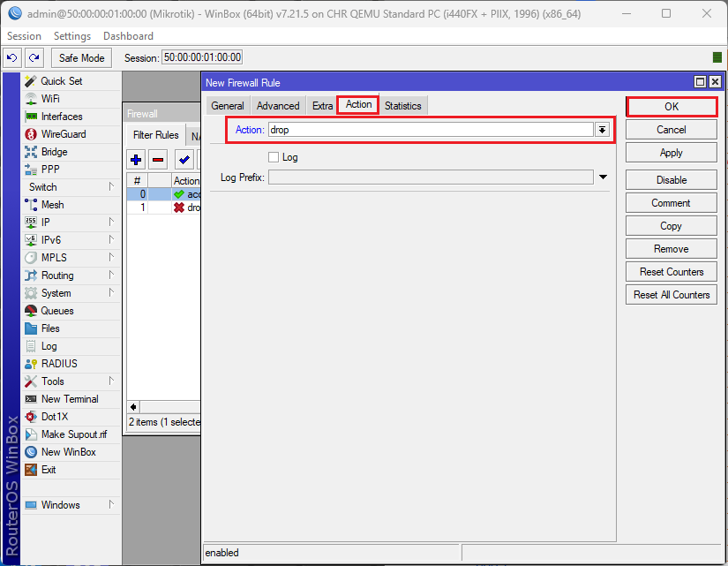
Task: Select the Action tab
Action: [358, 104]
